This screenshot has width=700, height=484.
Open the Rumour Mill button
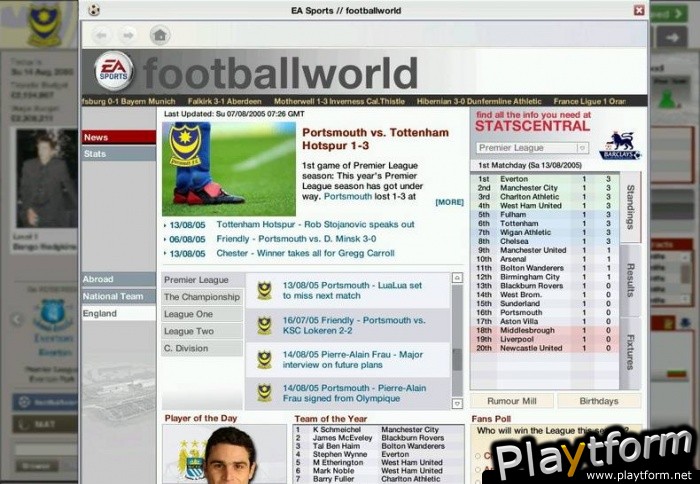[x=512, y=401]
